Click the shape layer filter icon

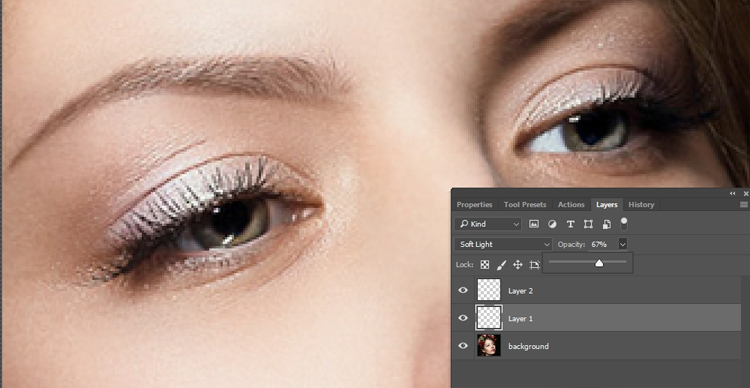[x=588, y=224]
